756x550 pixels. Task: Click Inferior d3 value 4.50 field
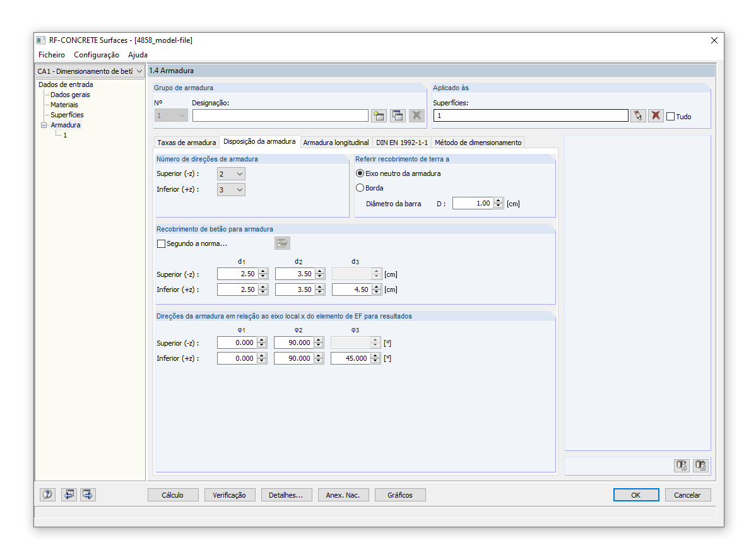(x=351, y=290)
